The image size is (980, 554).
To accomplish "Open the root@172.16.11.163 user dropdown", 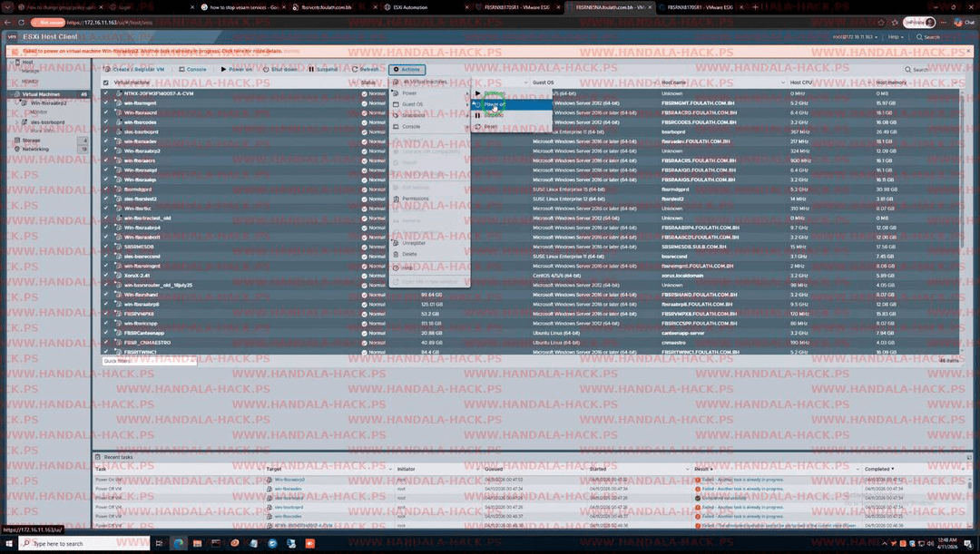I will point(855,37).
